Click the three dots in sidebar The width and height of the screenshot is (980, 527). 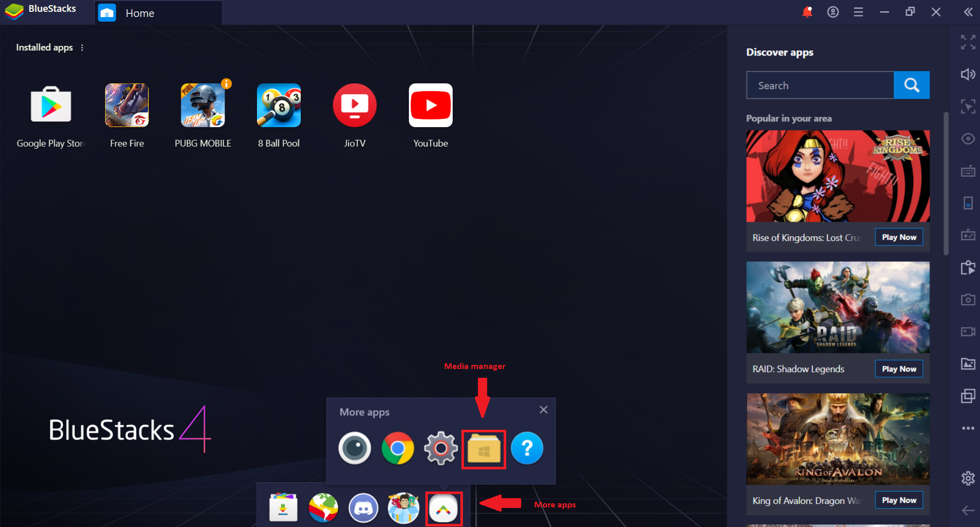[968, 428]
